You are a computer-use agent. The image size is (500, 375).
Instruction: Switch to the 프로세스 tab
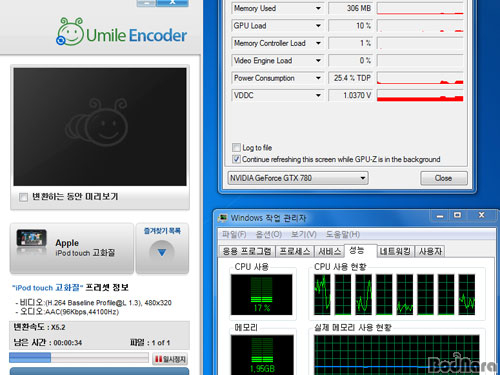click(x=295, y=251)
